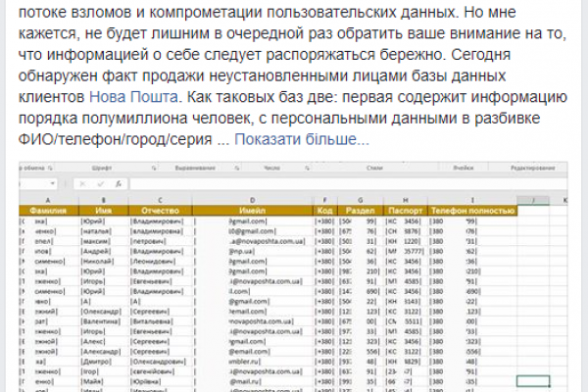588x392 pixels.
Task: Click the Имейл header cell
Action: coord(253,211)
